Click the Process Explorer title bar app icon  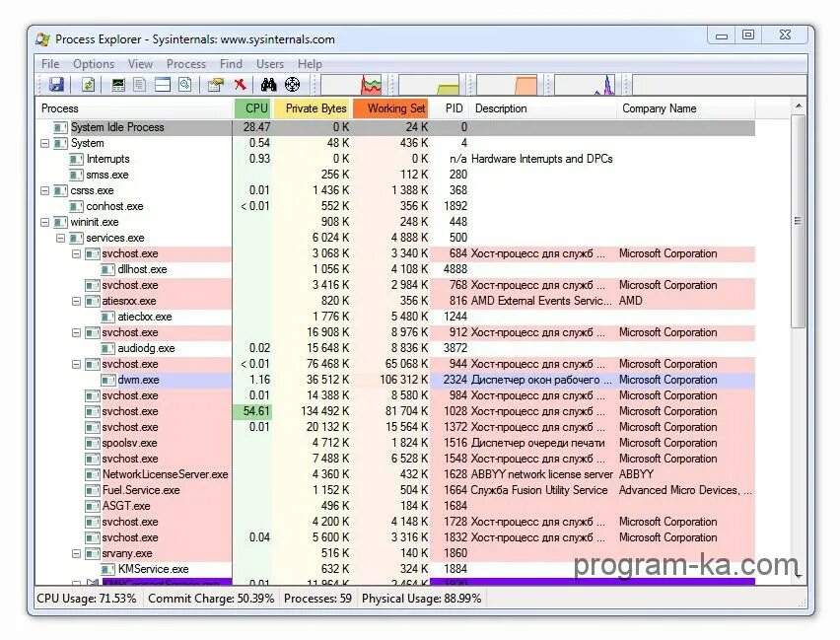coord(42,39)
